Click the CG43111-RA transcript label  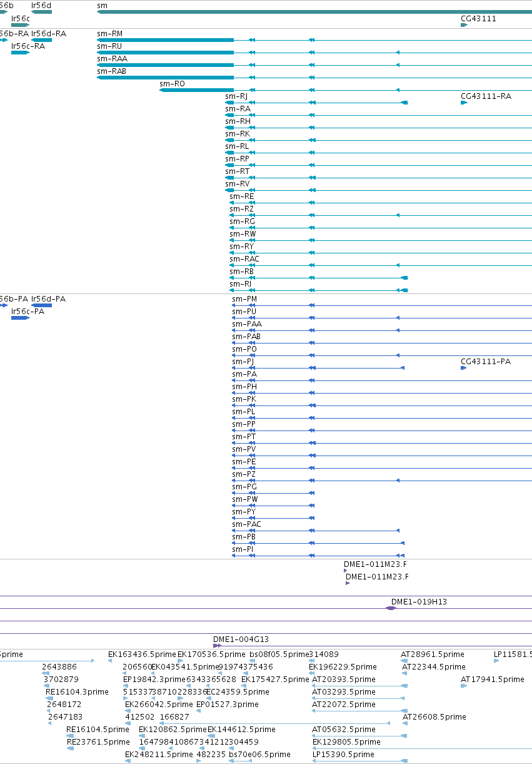[486, 96]
